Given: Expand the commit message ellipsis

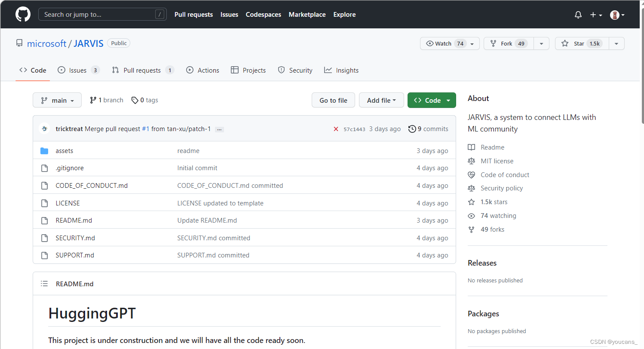Looking at the screenshot, I should pyautogui.click(x=219, y=129).
